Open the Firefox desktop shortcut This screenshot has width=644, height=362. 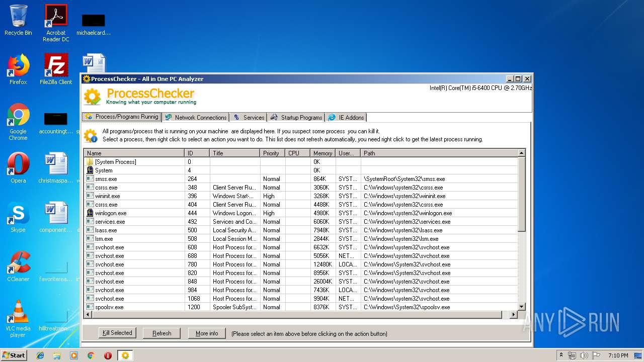point(18,69)
